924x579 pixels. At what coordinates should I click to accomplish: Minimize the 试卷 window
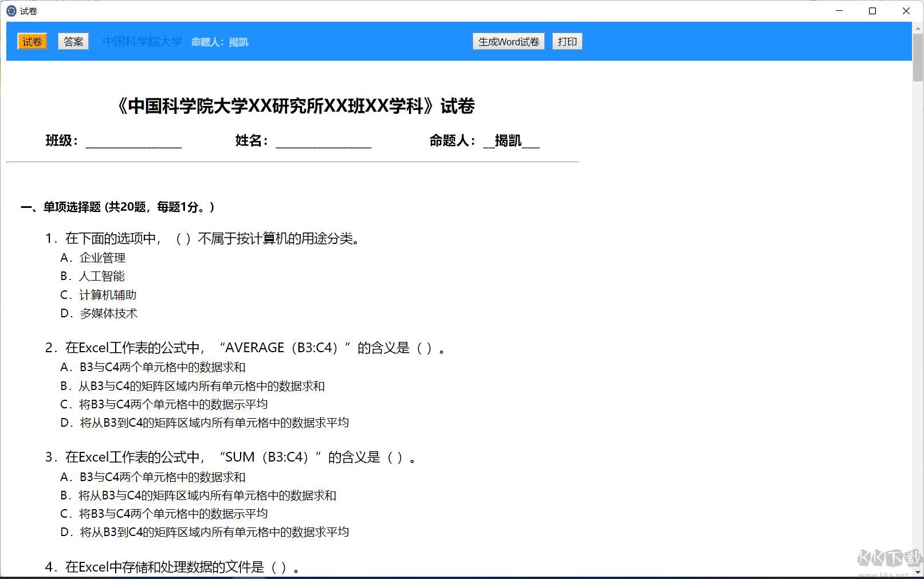(838, 11)
